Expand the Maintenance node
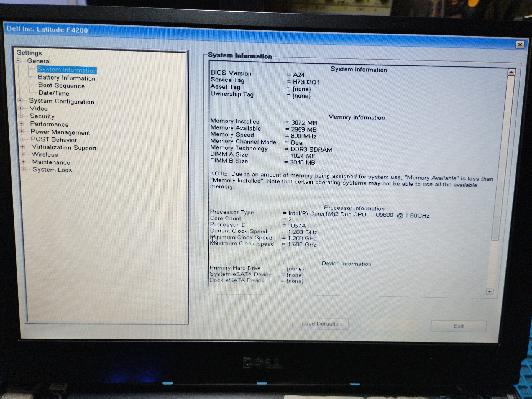Image resolution: width=532 pixels, height=399 pixels. (23, 162)
